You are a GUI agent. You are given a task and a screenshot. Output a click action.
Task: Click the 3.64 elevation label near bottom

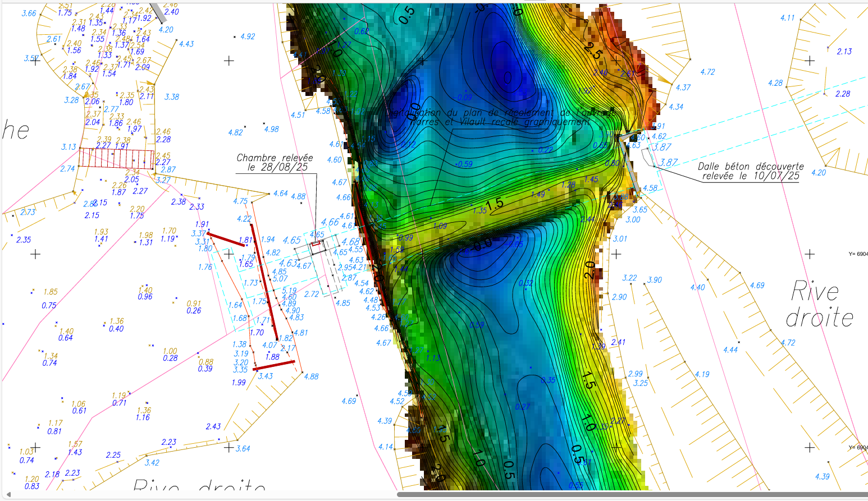[243, 448]
